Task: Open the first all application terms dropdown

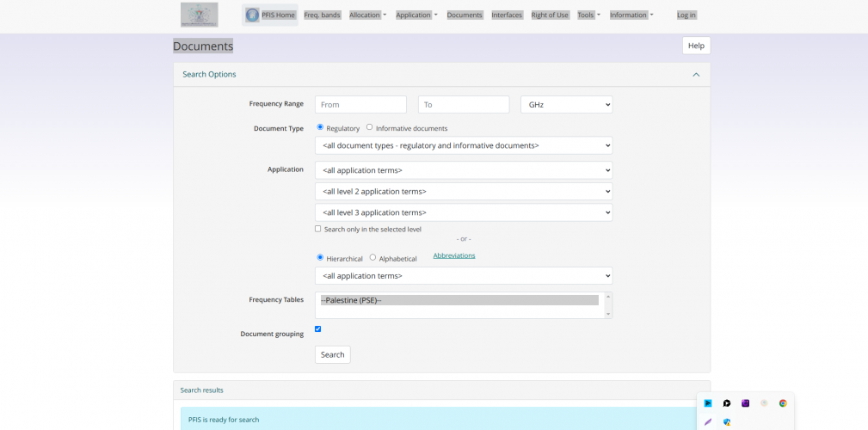Action: pyautogui.click(x=464, y=170)
